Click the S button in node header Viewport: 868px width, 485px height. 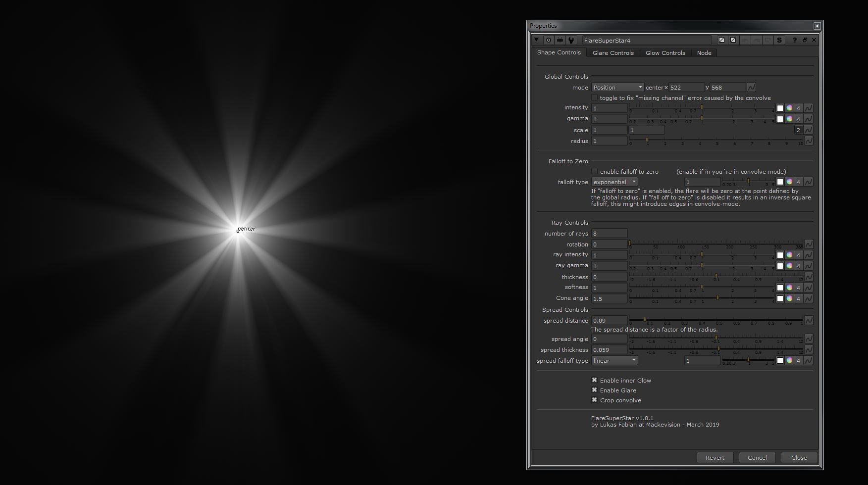pos(779,40)
